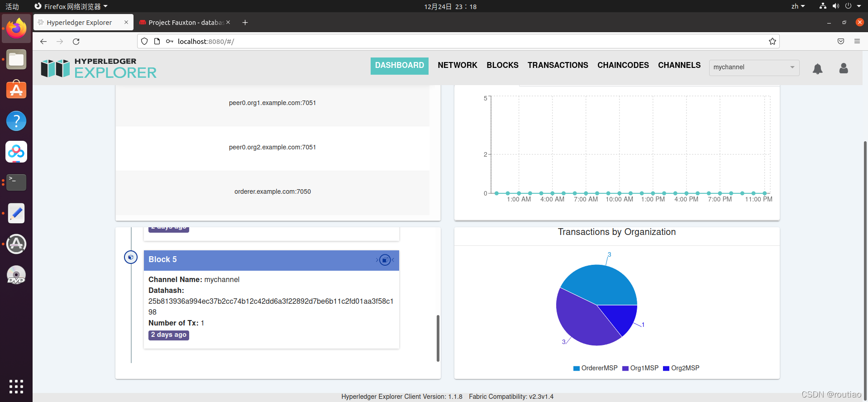Go back to the previous page
The width and height of the screenshot is (868, 402).
[43, 41]
